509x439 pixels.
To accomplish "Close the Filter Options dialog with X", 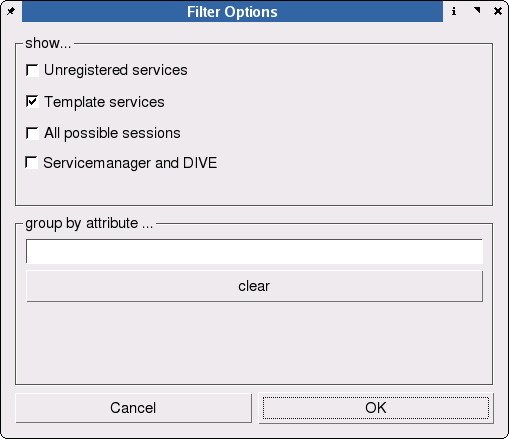I will point(498,11).
